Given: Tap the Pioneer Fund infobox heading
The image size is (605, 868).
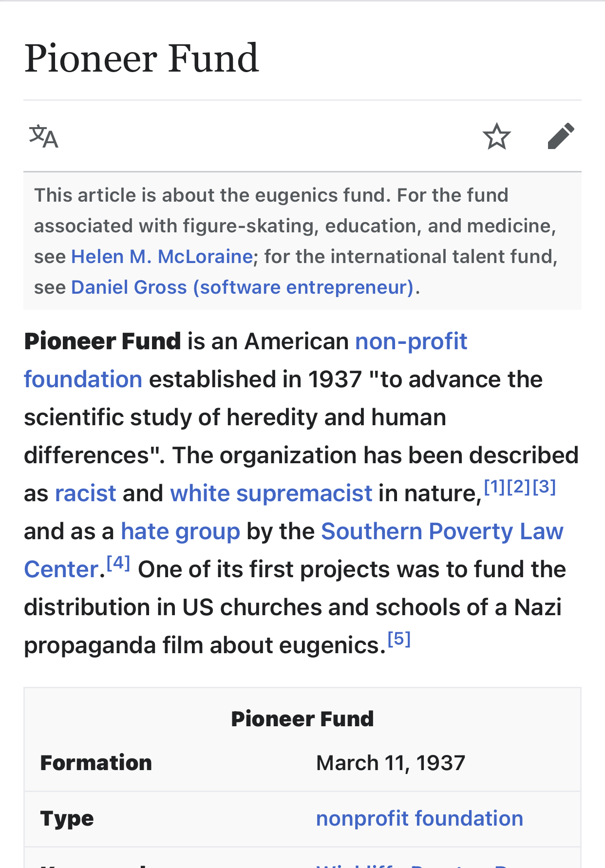Looking at the screenshot, I should [302, 719].
